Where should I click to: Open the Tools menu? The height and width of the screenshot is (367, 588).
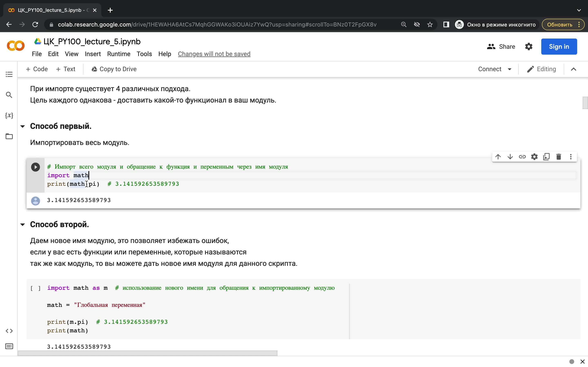(144, 54)
